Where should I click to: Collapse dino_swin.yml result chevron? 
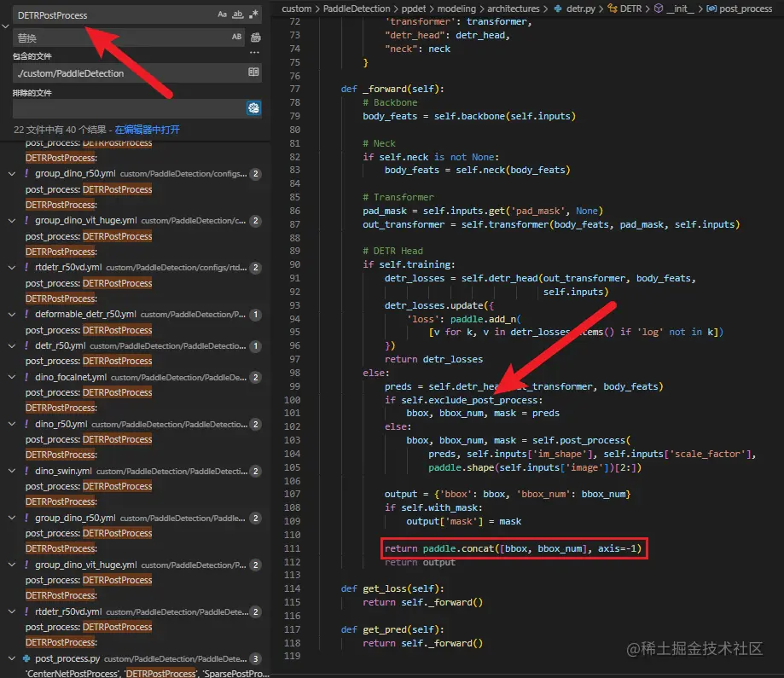[12, 471]
